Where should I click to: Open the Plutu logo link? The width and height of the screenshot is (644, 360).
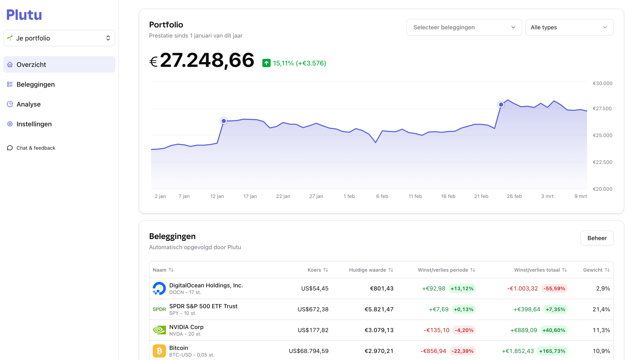click(24, 15)
